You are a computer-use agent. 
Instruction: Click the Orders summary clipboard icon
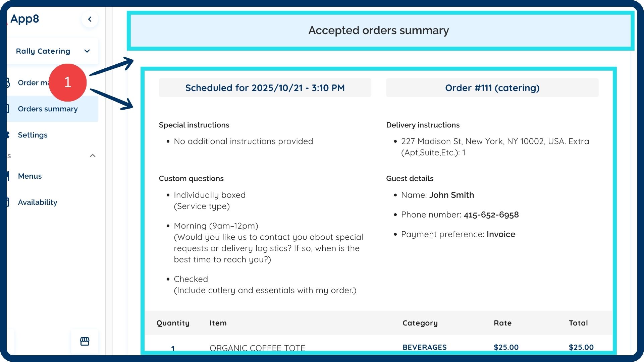pyautogui.click(x=8, y=109)
